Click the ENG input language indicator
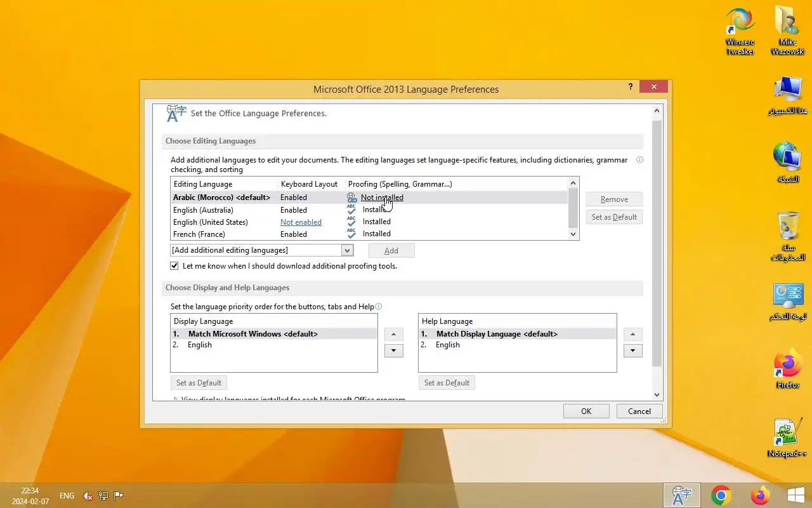The width and height of the screenshot is (812, 508). 67,496
